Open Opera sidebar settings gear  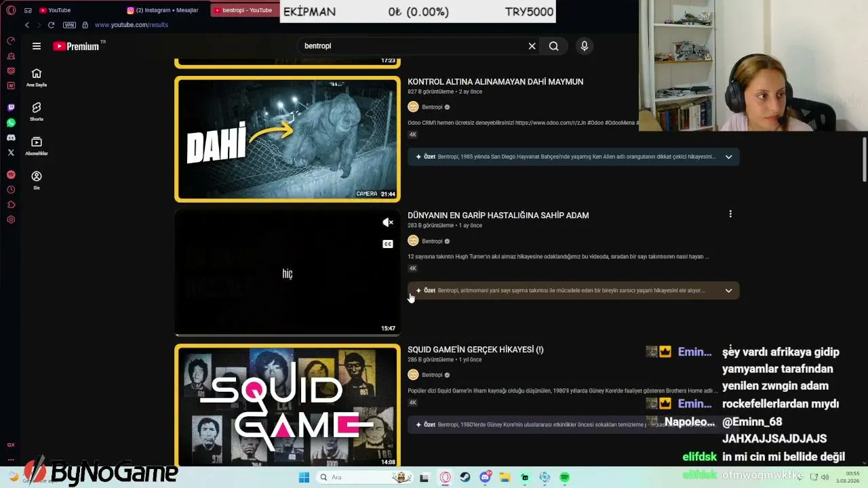coord(11,220)
